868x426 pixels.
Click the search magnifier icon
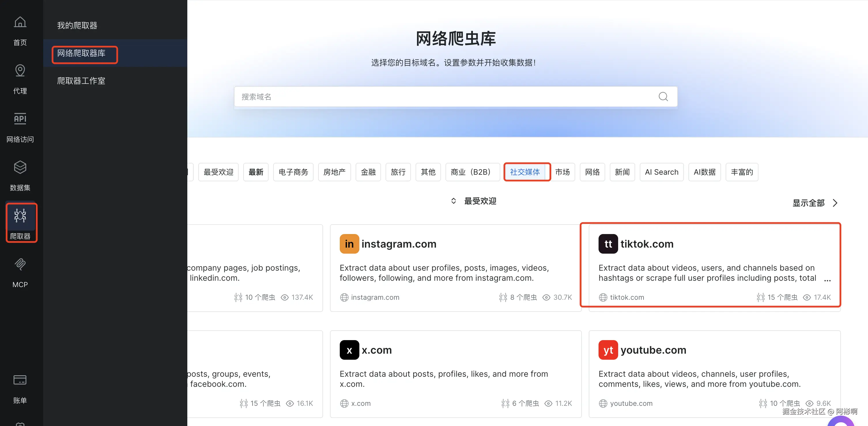coord(663,97)
